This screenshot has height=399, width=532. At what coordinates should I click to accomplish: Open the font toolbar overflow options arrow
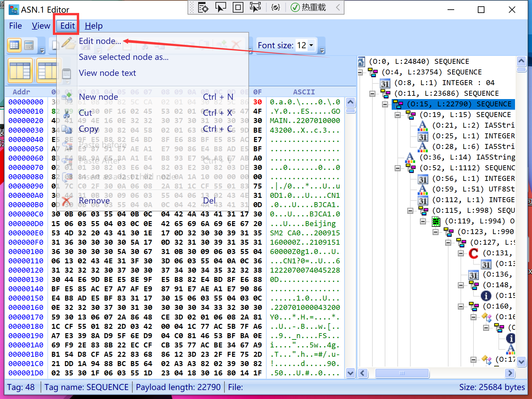(322, 51)
